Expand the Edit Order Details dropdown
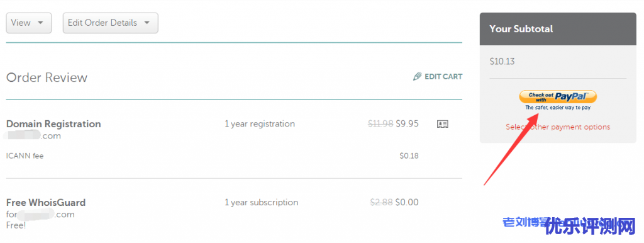Image resolution: width=644 pixels, height=243 pixels. pos(111,23)
